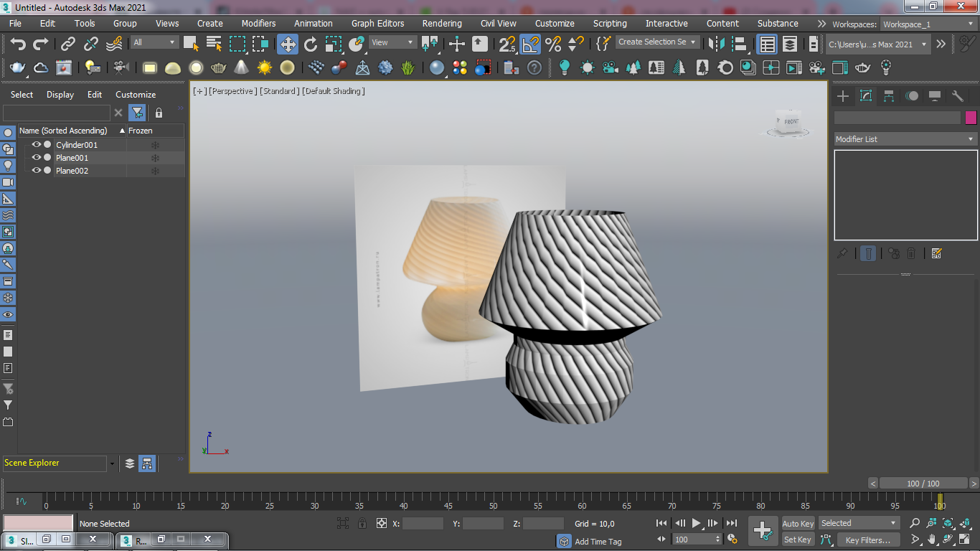Open the Rendering menu

click(442, 24)
